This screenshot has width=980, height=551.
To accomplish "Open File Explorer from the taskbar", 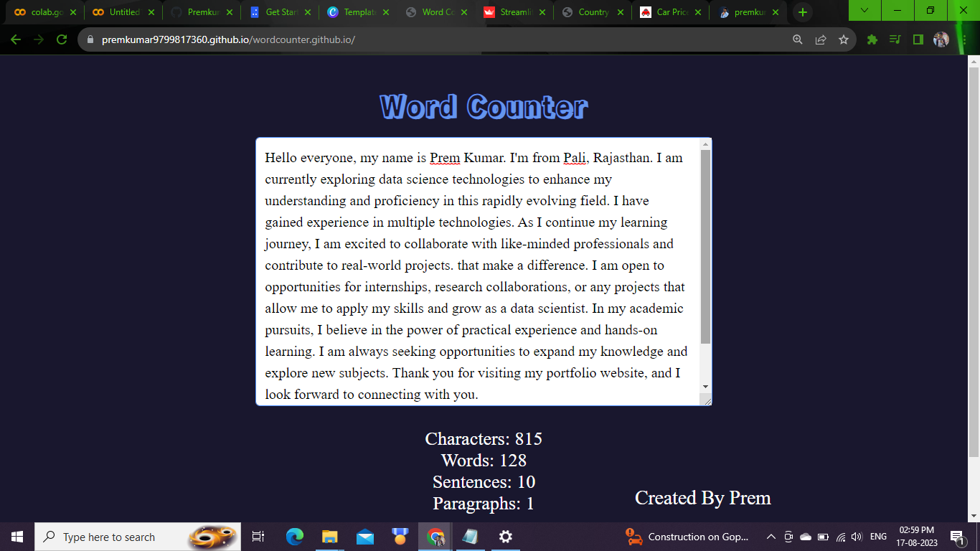I will [329, 537].
